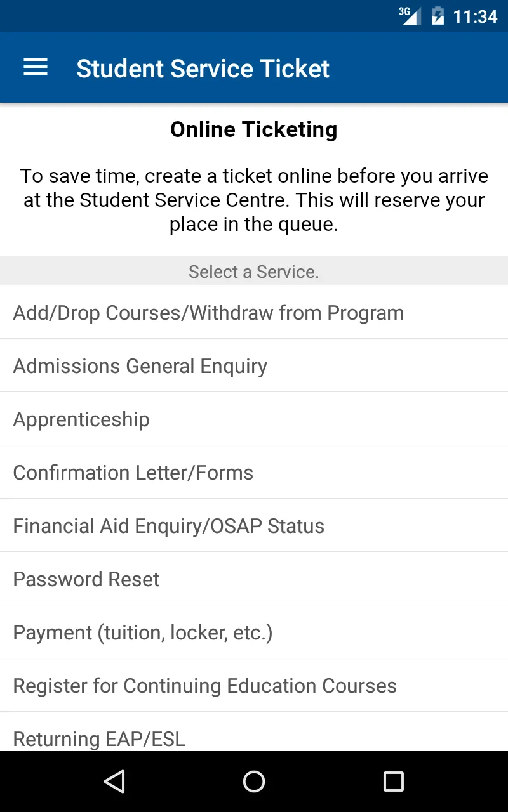Choose Register for Continuing Education Courses
The image size is (508, 812).
(x=254, y=685)
